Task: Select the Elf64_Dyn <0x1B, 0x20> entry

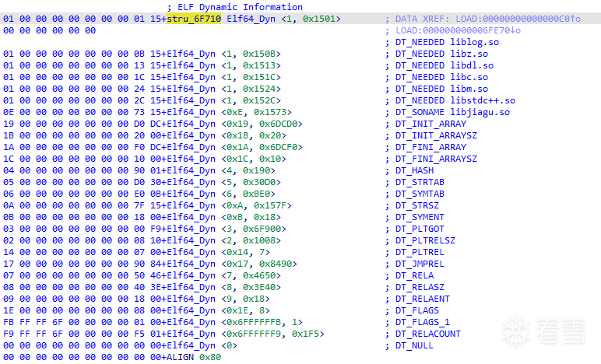Action: tap(227, 135)
